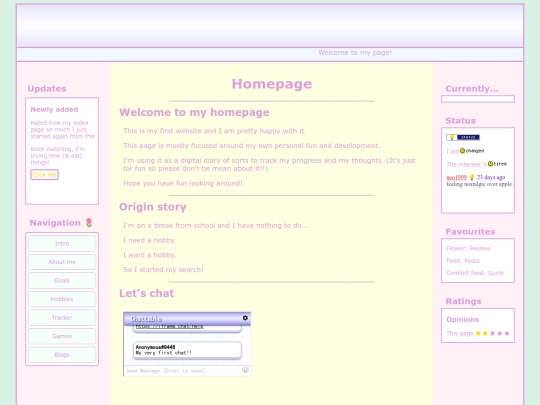Click the empty Currently... box
The width and height of the screenshot is (540, 405).
[x=478, y=99]
